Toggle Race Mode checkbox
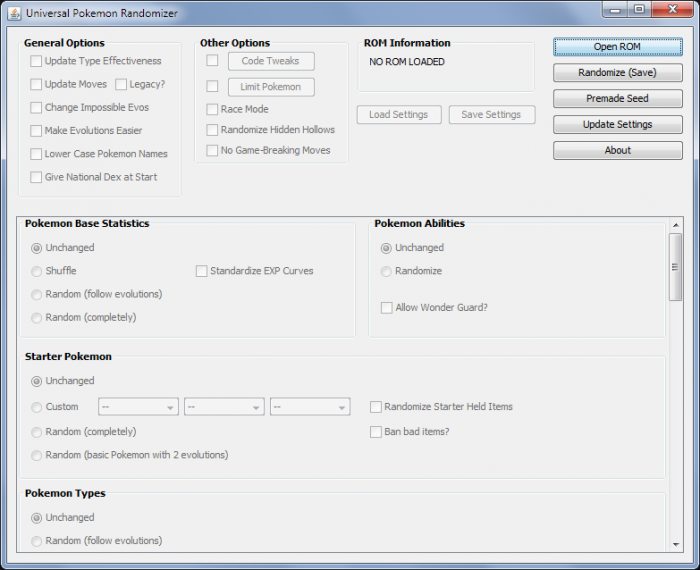Image resolution: width=700 pixels, height=570 pixels. (x=212, y=109)
